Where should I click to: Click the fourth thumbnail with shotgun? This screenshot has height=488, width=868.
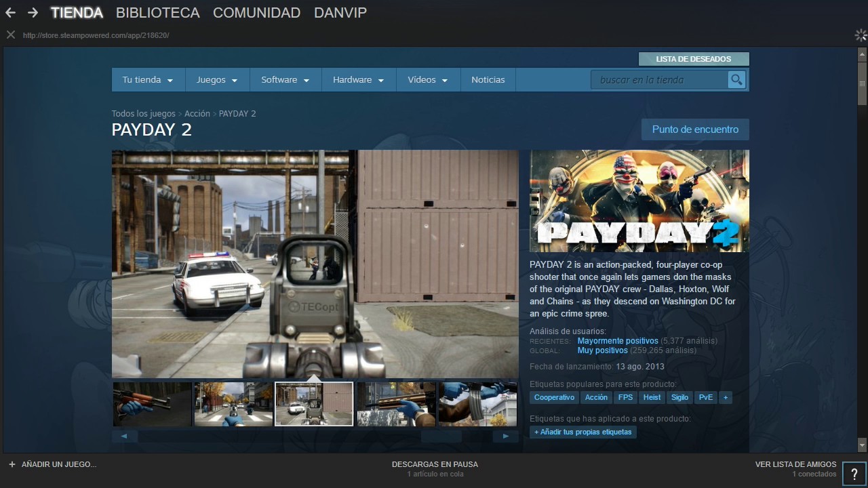[x=396, y=404]
